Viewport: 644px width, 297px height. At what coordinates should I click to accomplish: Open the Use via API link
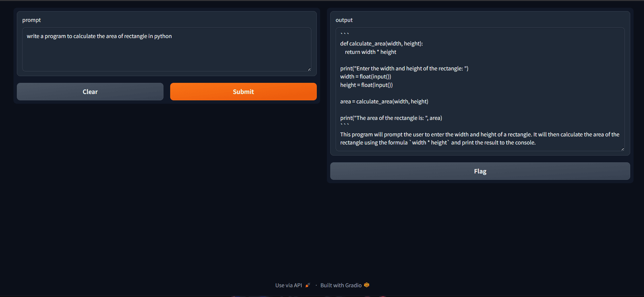(x=288, y=285)
